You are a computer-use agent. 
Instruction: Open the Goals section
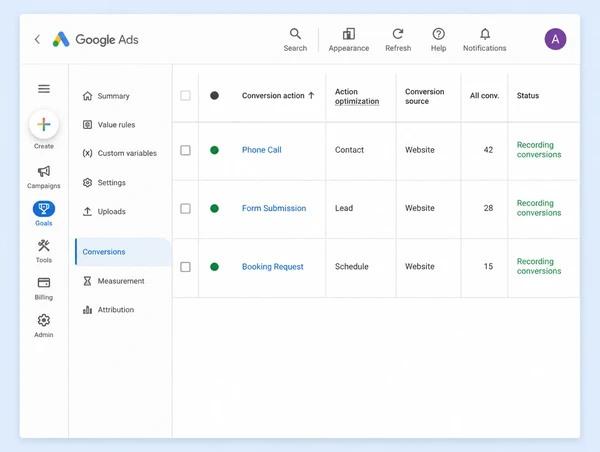coord(44,214)
